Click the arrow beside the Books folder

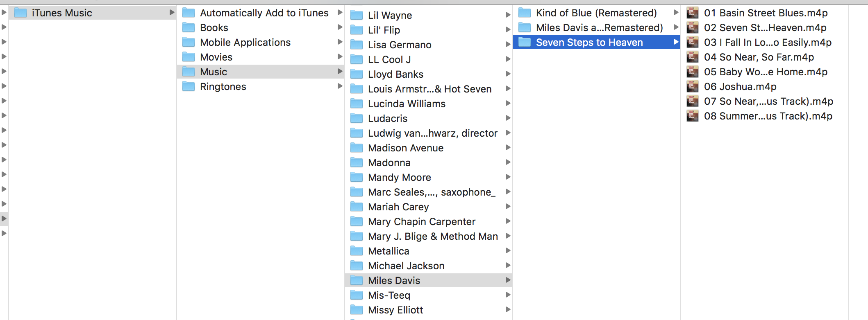[x=340, y=27]
